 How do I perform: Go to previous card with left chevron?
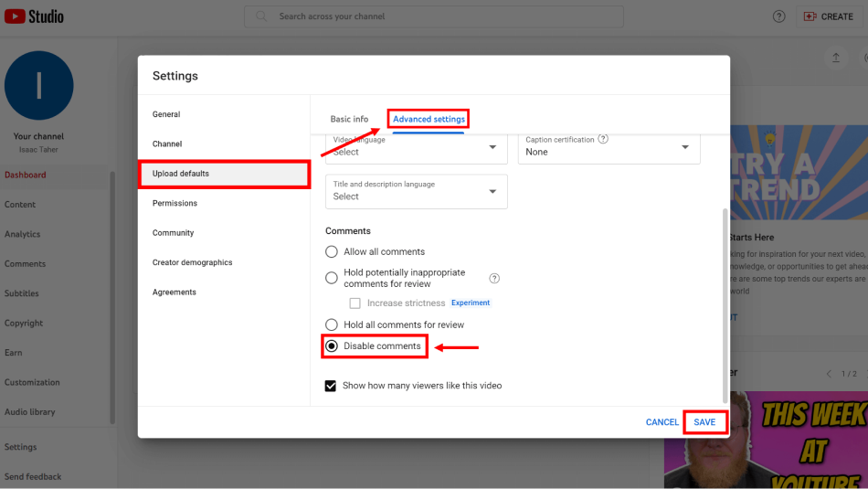coord(829,374)
